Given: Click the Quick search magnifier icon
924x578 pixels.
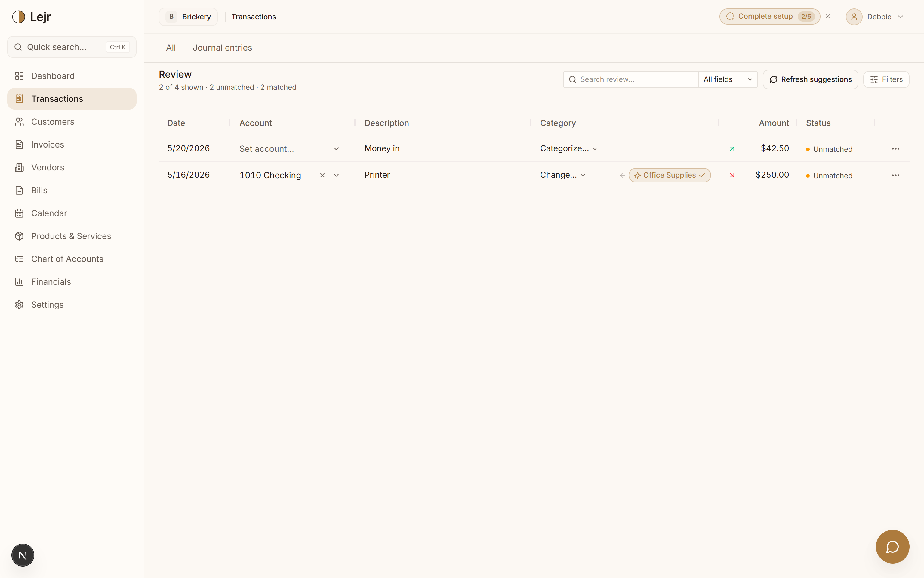Looking at the screenshot, I should coord(18,47).
